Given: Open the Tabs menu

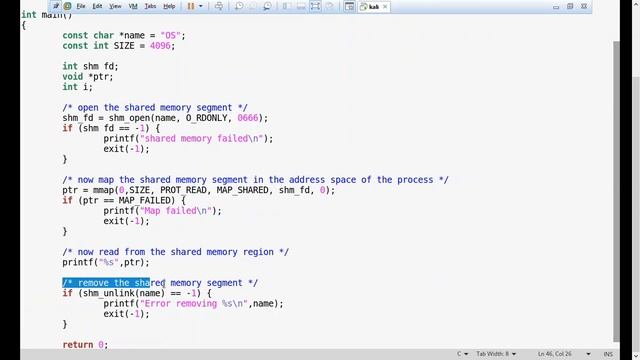Looking at the screenshot, I should [150, 6].
